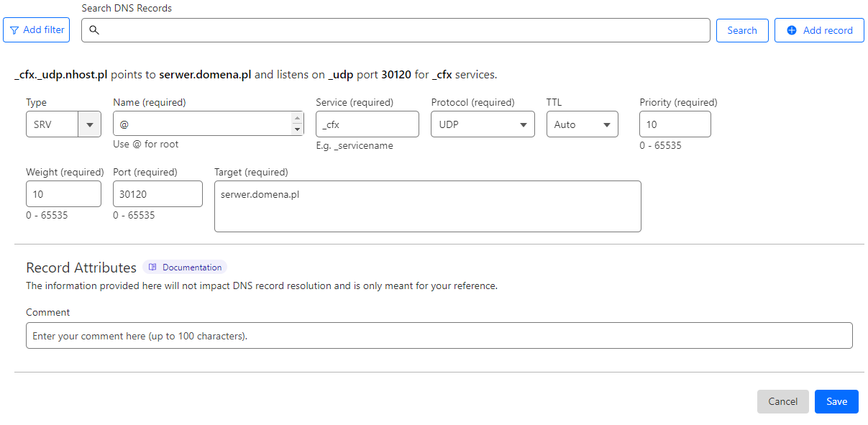Click the up arrow in Name field

click(297, 119)
